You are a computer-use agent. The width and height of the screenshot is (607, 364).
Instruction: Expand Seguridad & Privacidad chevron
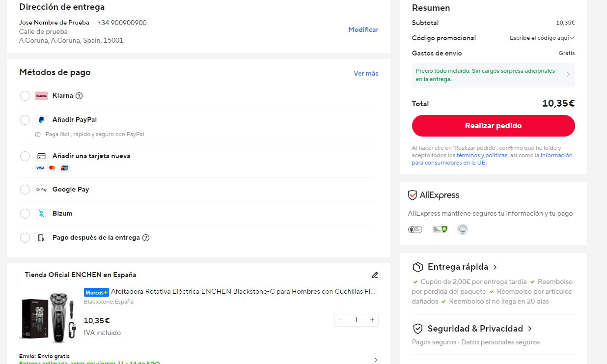tap(530, 329)
